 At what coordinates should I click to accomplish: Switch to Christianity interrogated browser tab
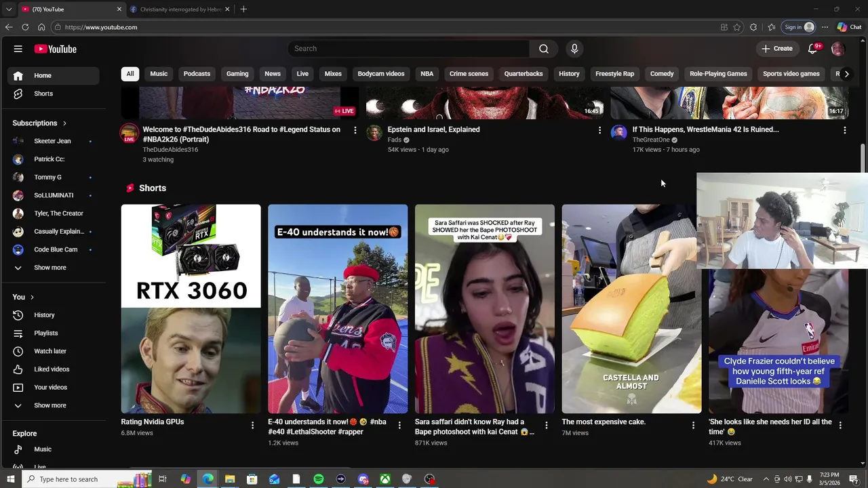[x=179, y=9]
